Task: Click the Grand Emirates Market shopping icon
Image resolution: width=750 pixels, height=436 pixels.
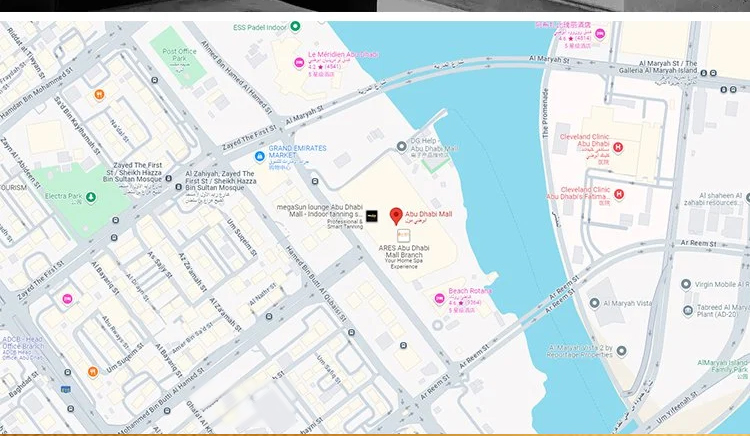Action: 259,156
